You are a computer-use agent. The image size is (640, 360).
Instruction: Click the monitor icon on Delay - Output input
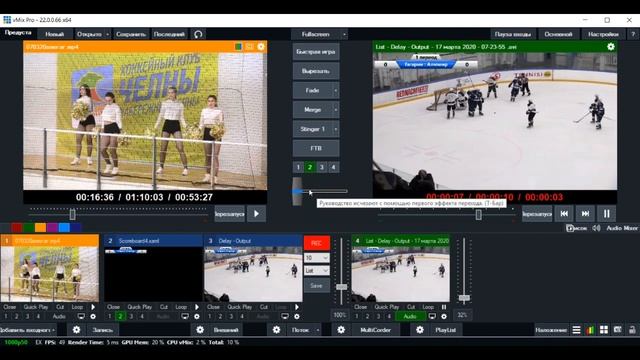click(x=285, y=316)
